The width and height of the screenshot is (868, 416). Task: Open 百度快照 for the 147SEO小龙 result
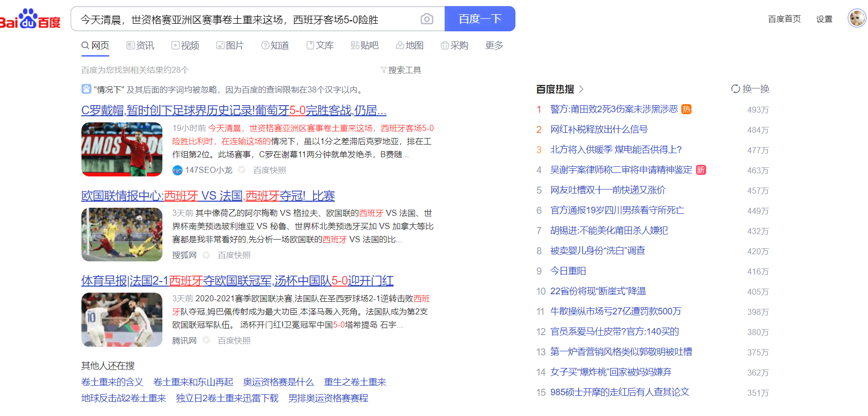pyautogui.click(x=270, y=170)
